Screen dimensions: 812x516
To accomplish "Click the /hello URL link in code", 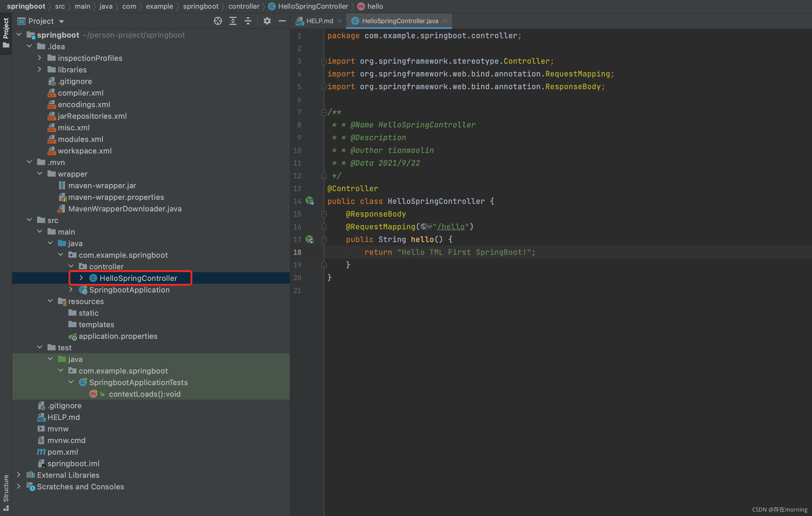I will tap(451, 227).
